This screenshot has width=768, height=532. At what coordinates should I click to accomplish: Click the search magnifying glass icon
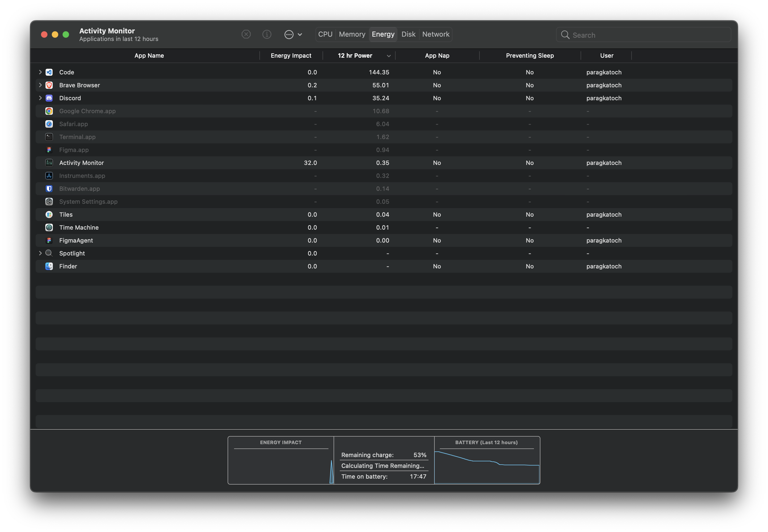[x=565, y=35]
